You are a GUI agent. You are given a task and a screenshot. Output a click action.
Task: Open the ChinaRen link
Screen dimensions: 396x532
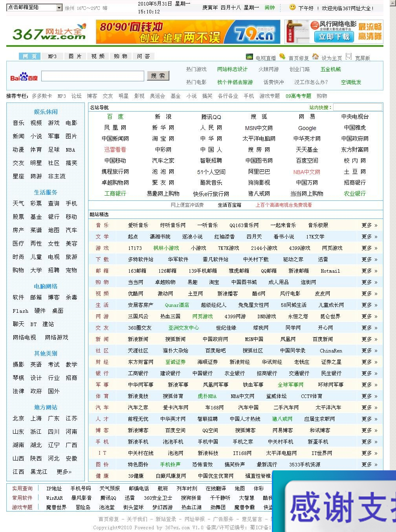click(x=331, y=351)
